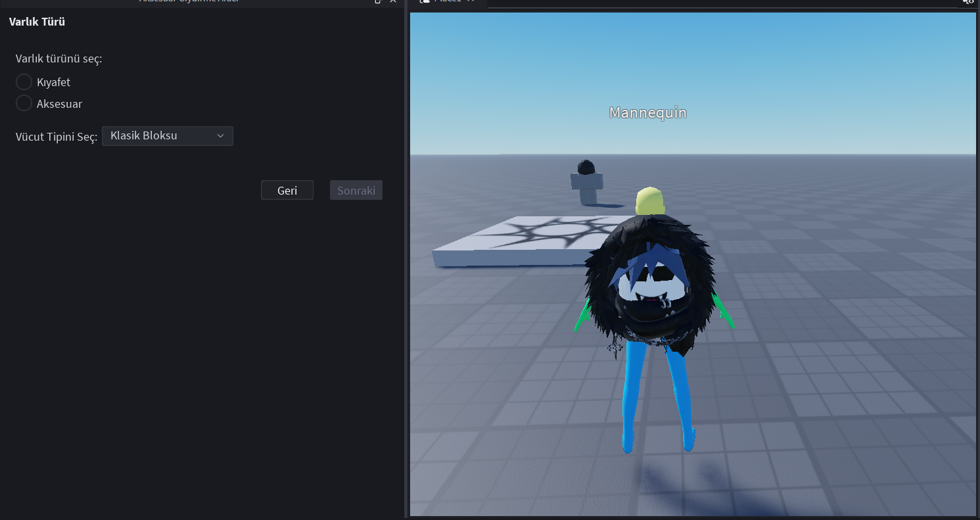Click the 'Varlık türünü seç:' label

click(58, 59)
